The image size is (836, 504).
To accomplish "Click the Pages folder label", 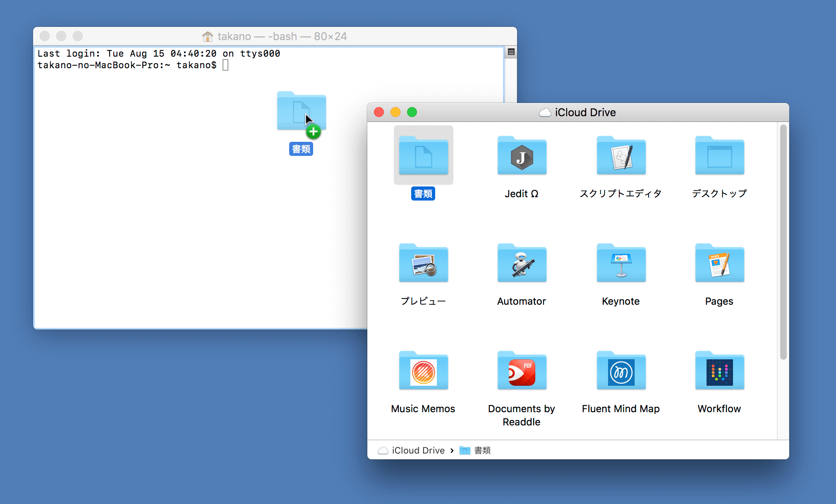I will [x=719, y=301].
